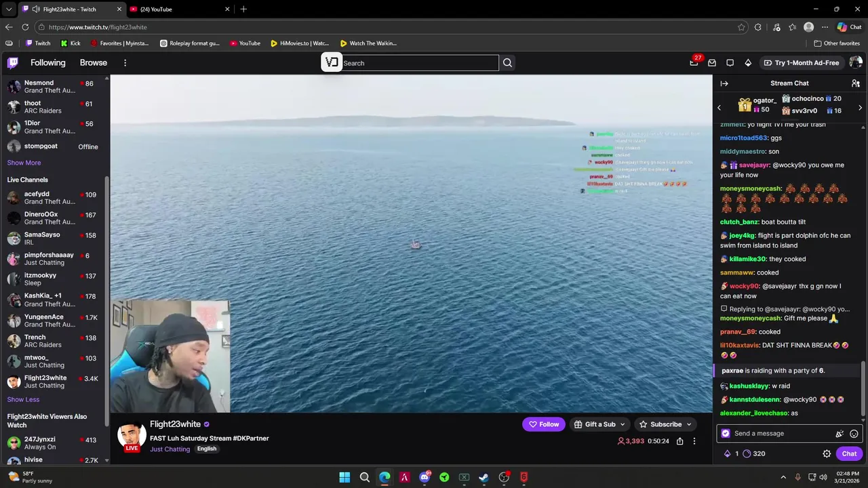Open the stream three-dot options menu
Viewport: 868px width, 488px height.
[x=694, y=441]
